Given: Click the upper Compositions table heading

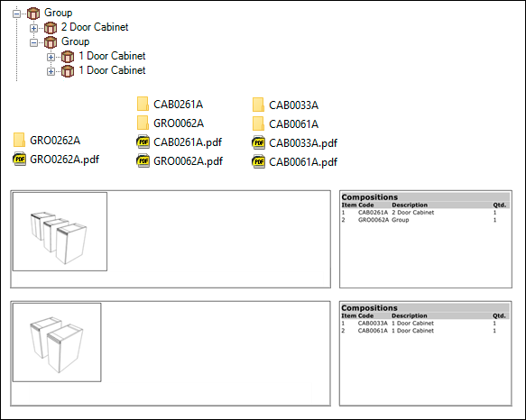Looking at the screenshot, I should click(369, 197).
